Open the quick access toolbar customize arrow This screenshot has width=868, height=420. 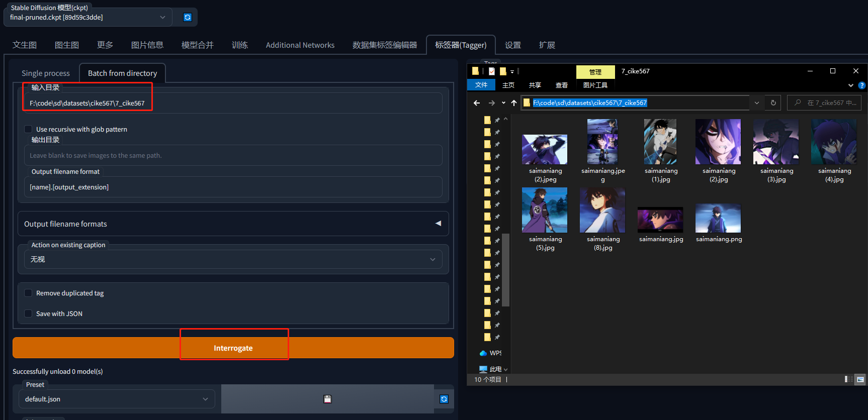coord(512,71)
